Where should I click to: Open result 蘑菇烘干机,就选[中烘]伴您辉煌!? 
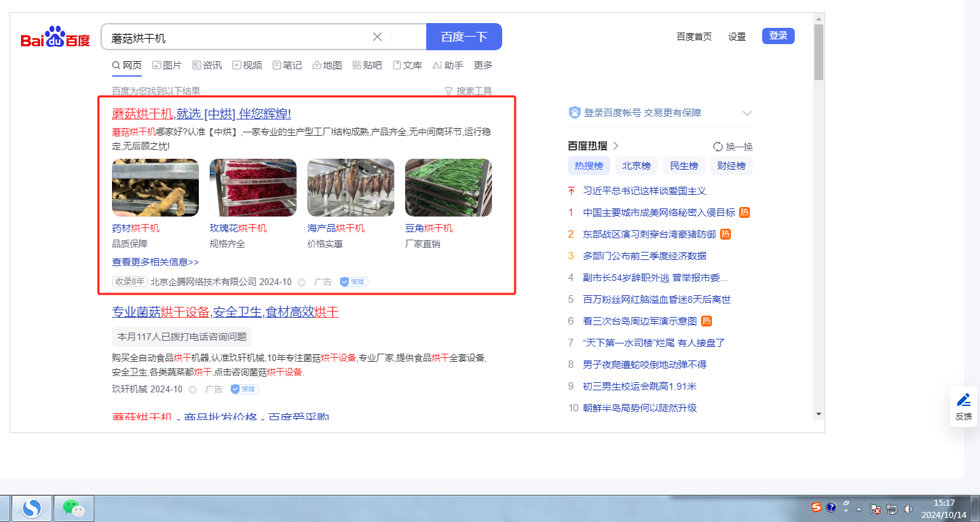pyautogui.click(x=202, y=113)
